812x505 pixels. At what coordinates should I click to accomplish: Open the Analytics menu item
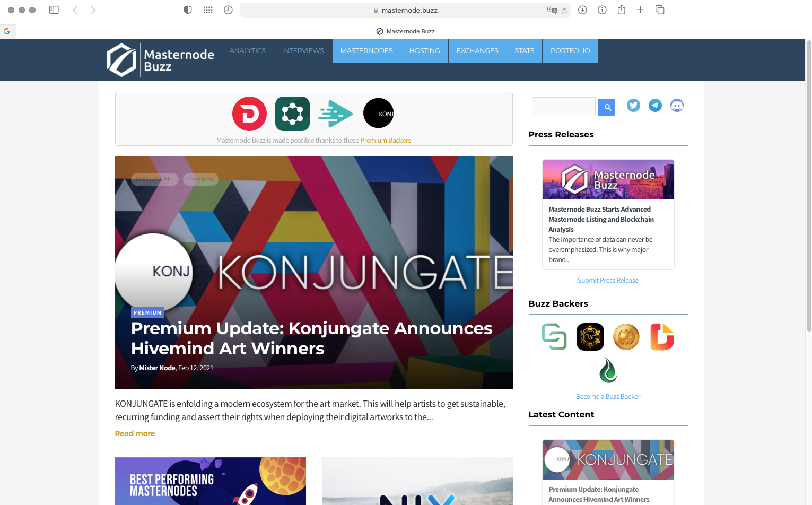pos(248,51)
